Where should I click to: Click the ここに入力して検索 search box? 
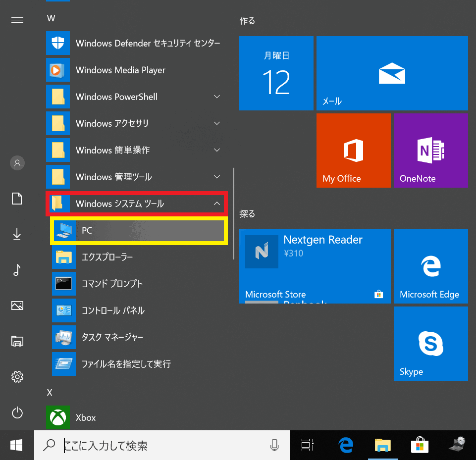click(x=162, y=446)
